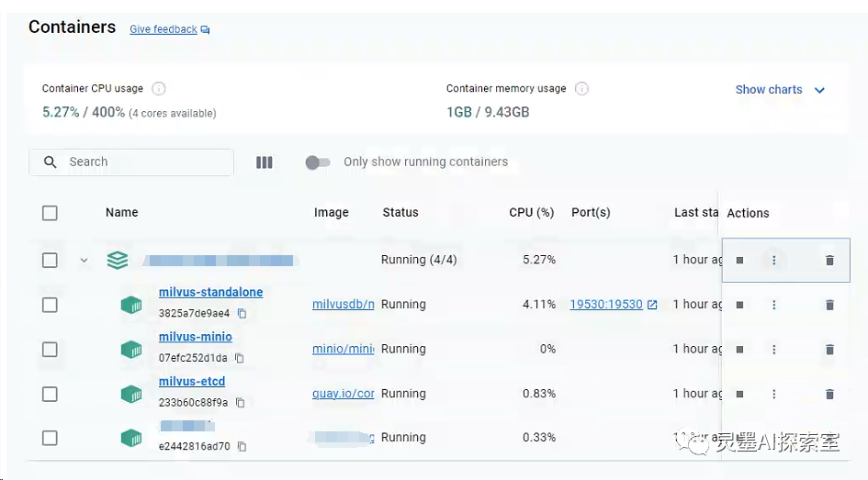Sort by the Last started column header
This screenshot has height=480, width=868.
click(696, 212)
